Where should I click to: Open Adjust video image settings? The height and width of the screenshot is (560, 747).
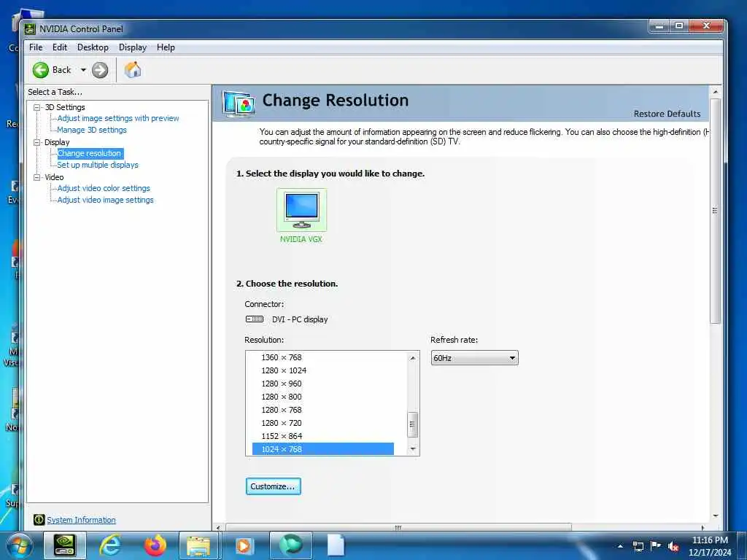pyautogui.click(x=105, y=200)
